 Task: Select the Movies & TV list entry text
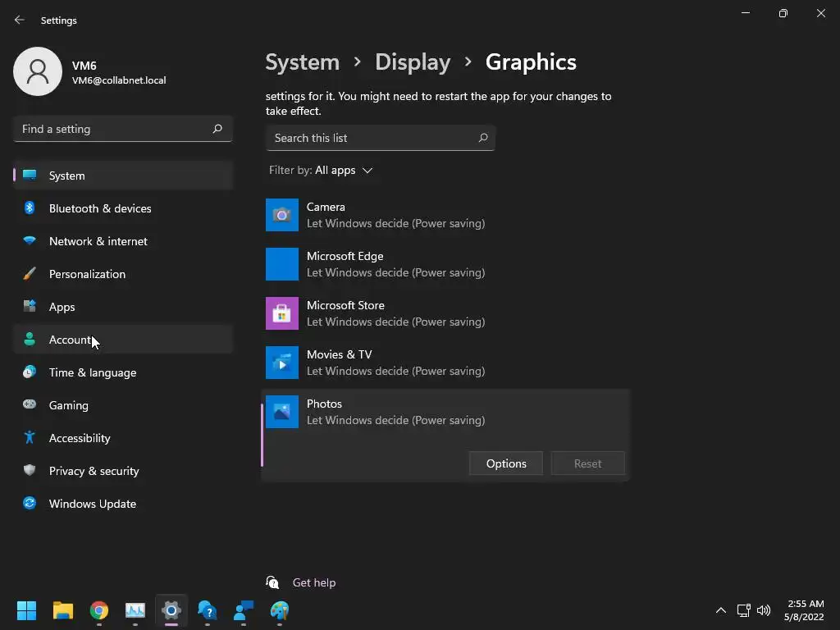395,363
